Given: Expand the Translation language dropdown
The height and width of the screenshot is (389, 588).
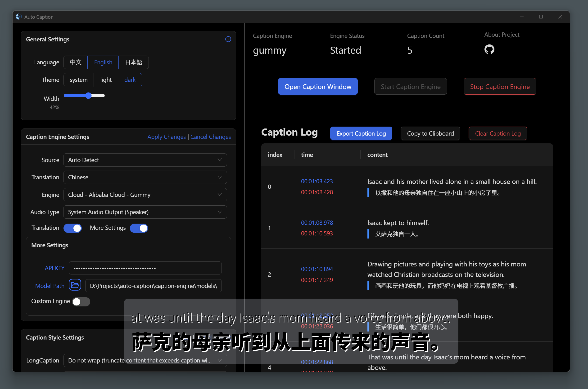Looking at the screenshot, I should click(x=145, y=177).
